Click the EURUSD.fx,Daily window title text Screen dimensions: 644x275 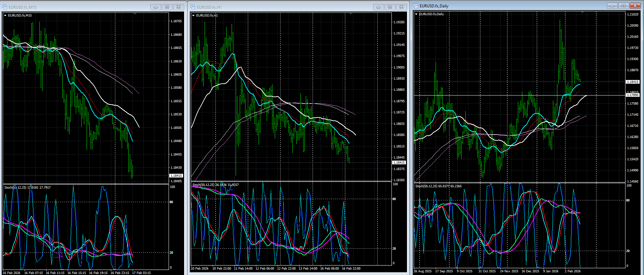[434, 6]
